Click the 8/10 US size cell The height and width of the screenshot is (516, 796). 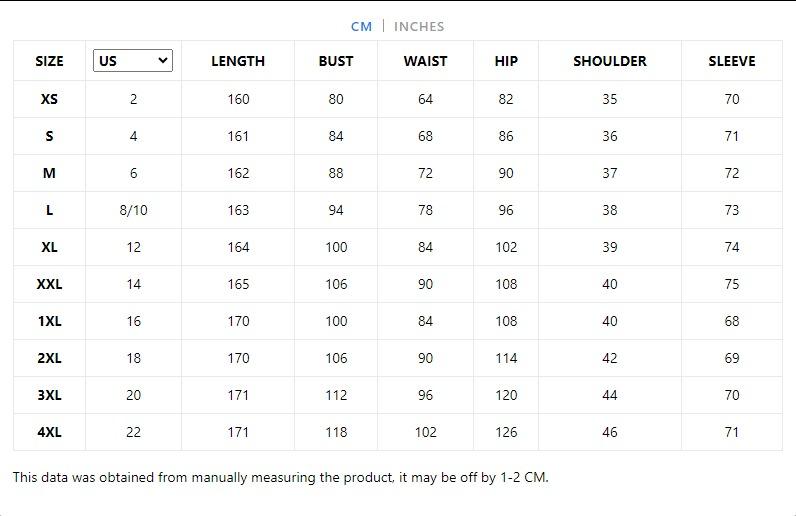133,210
